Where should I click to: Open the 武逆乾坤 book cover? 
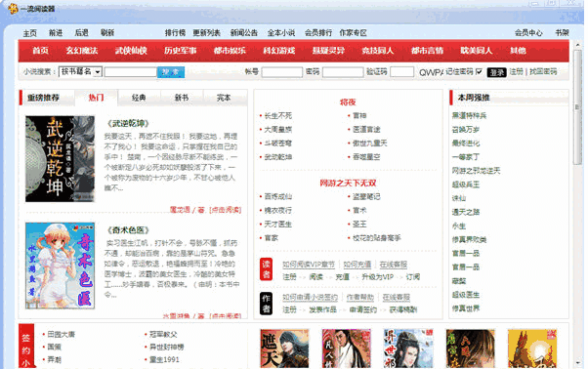(x=60, y=159)
